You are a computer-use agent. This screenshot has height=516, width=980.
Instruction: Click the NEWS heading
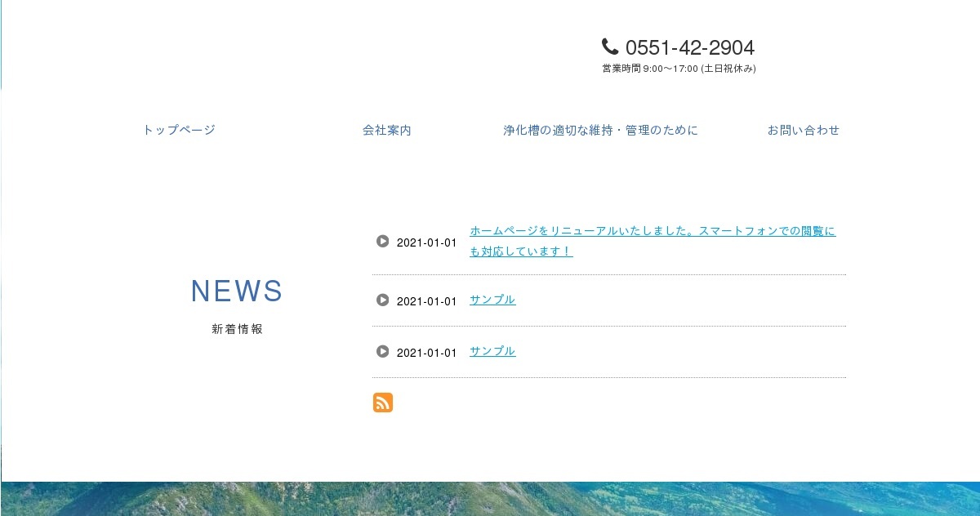point(237,291)
